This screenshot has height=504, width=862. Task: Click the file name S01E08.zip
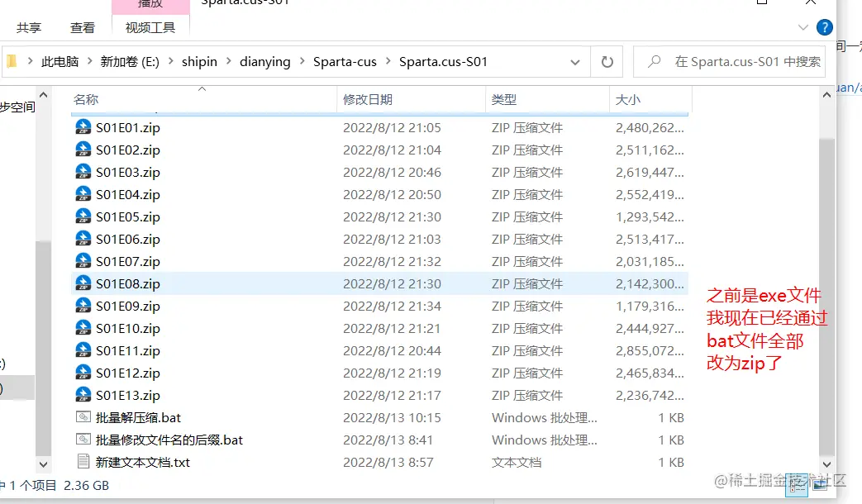pyautogui.click(x=128, y=284)
